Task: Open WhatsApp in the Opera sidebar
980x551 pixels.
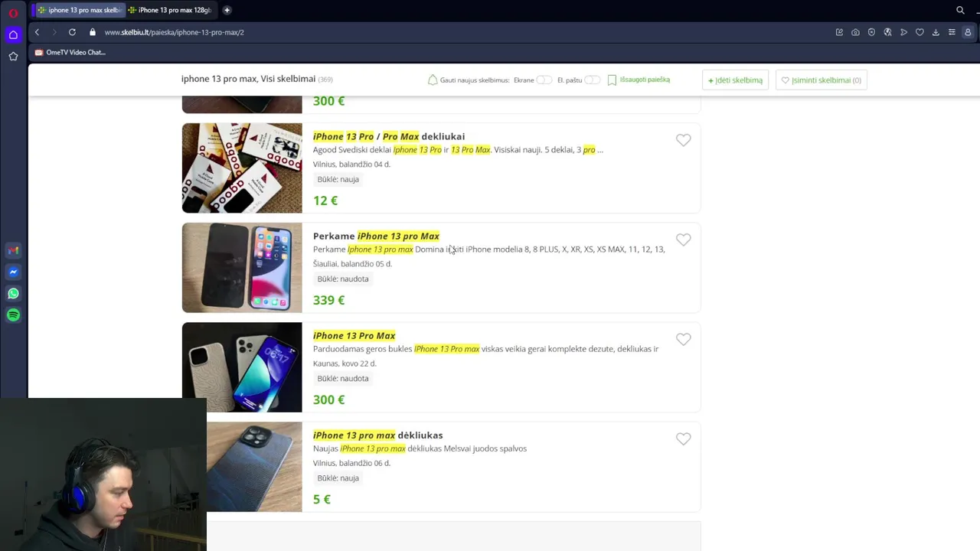Action: coord(13,293)
